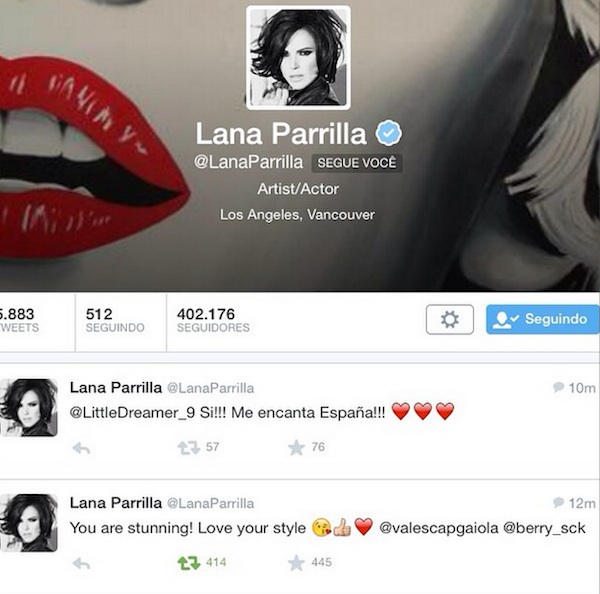Click the @LittleDreamer_9 mention link

coord(132,413)
